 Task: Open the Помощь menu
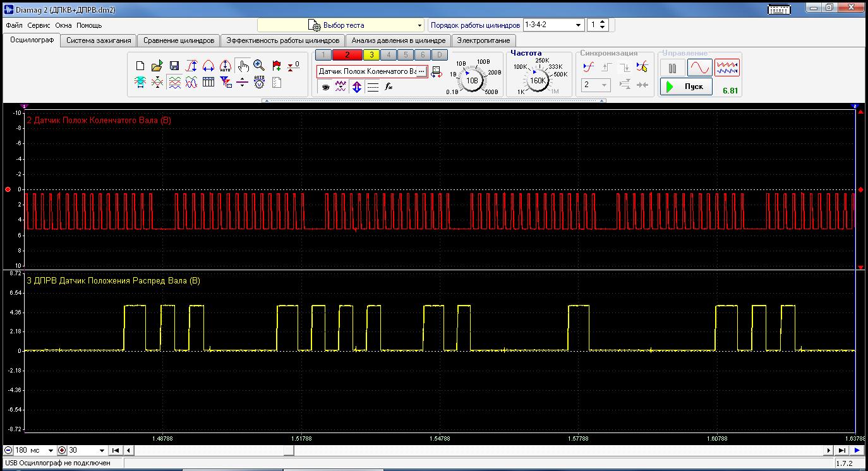pyautogui.click(x=89, y=25)
